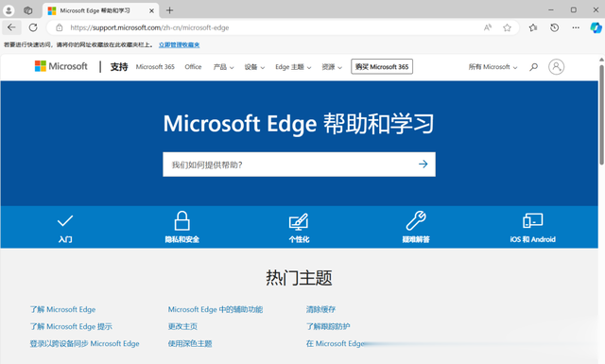This screenshot has height=364, width=605.
Task: Expand the Edge 主题 dropdown
Action: pos(293,67)
